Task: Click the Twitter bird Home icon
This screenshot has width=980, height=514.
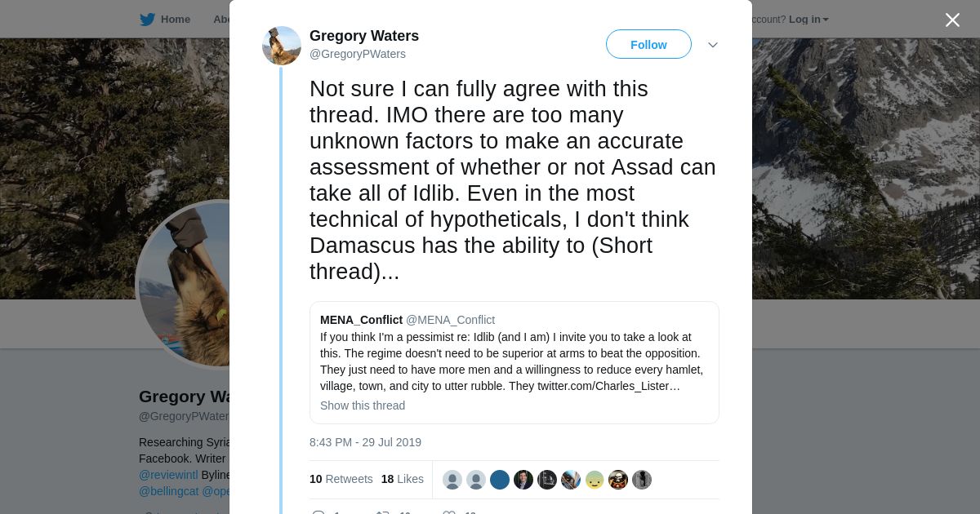Action: click(147, 20)
